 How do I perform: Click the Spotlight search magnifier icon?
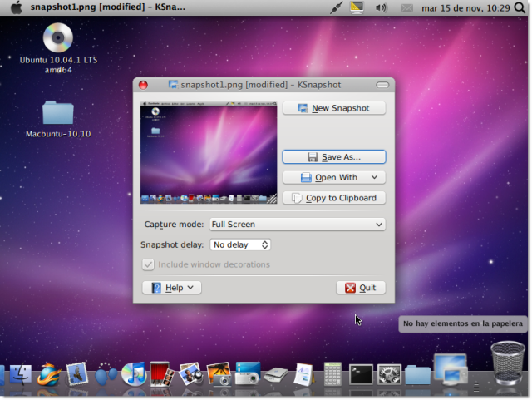coord(520,7)
